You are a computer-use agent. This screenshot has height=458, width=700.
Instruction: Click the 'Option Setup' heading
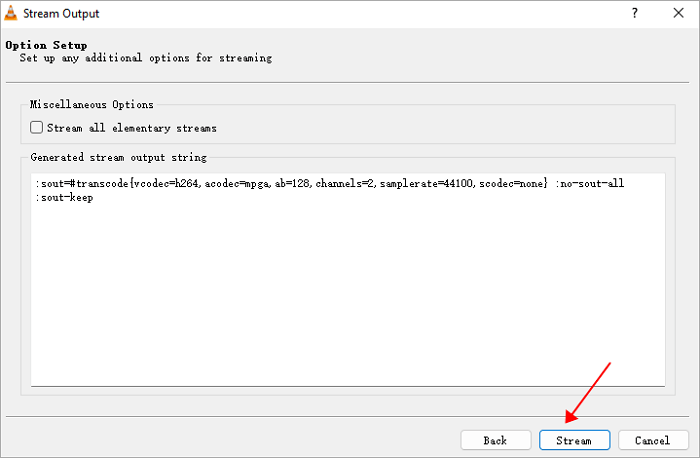coord(46,45)
